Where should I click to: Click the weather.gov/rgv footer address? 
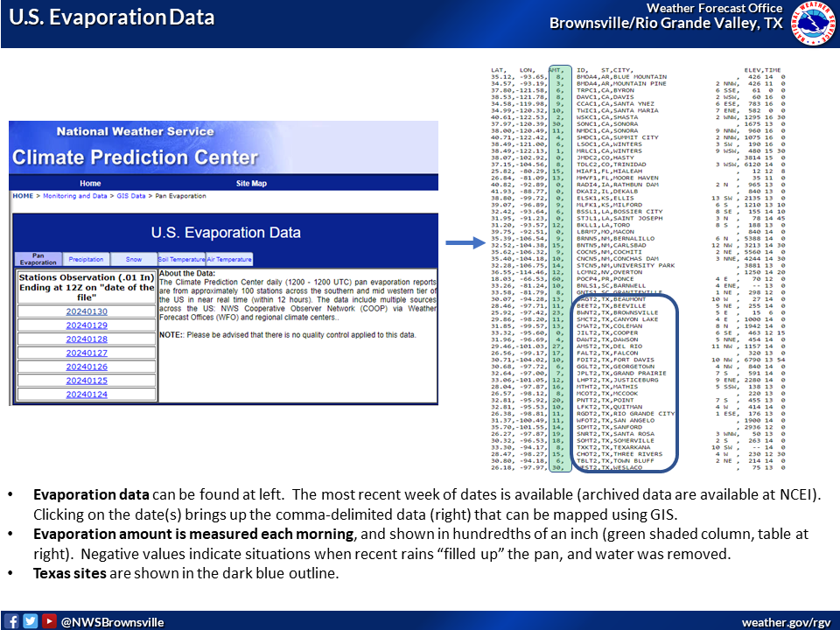(787, 622)
